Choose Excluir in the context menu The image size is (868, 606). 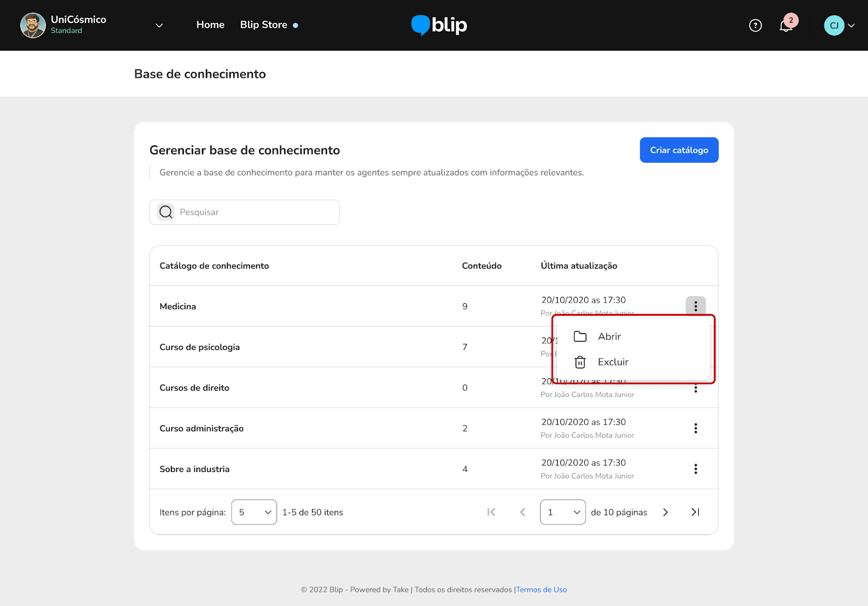pos(612,362)
